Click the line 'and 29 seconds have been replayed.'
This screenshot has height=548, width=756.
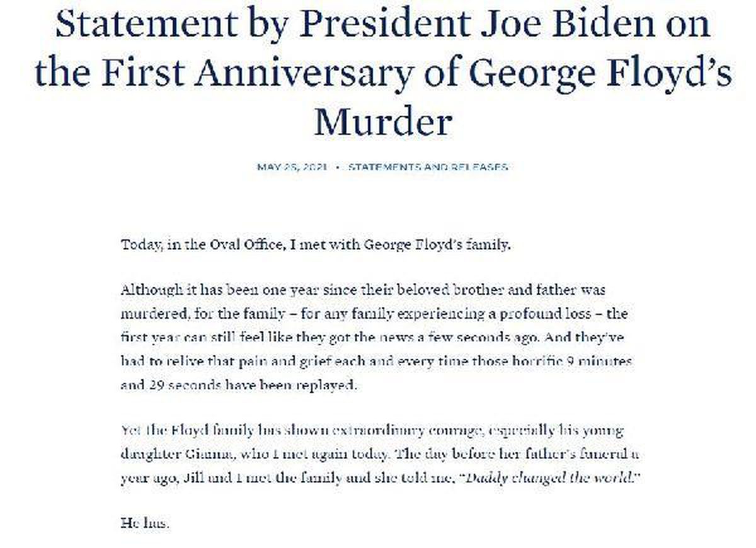[239, 384]
